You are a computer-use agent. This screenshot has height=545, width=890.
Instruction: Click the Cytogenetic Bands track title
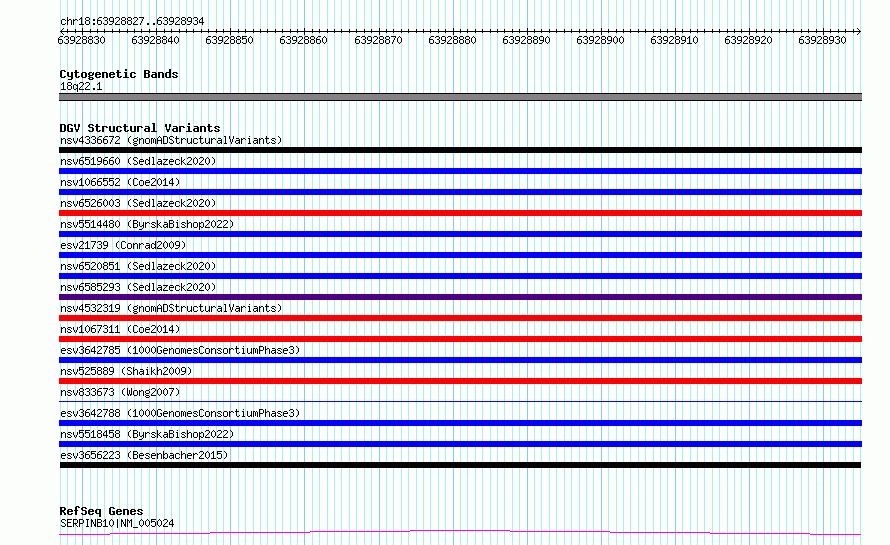point(119,74)
